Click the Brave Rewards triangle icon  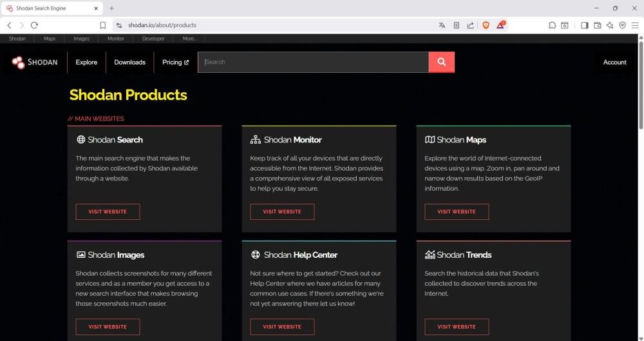(500, 25)
